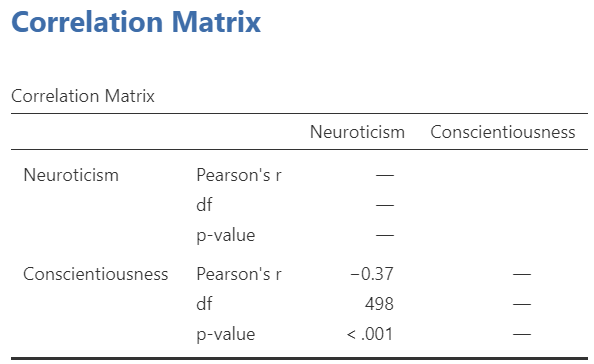Image resolution: width=594 pixels, height=364 pixels.
Task: Select the −0.37 correlation value
Action: [372, 274]
